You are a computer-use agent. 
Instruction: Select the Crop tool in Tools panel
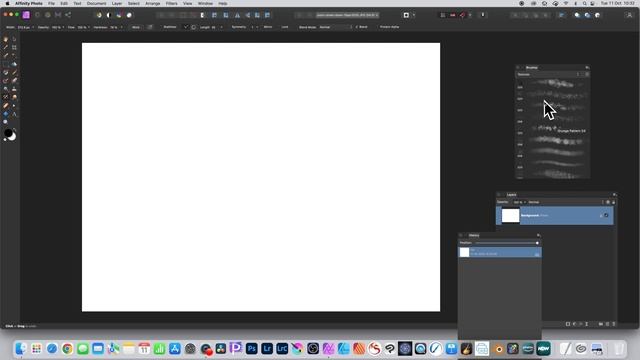pos(14,47)
